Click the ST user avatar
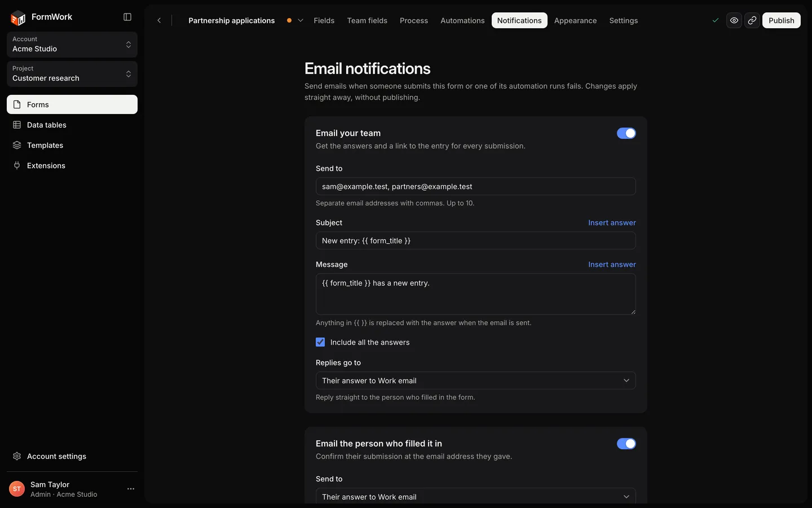The height and width of the screenshot is (508, 812). click(17, 489)
